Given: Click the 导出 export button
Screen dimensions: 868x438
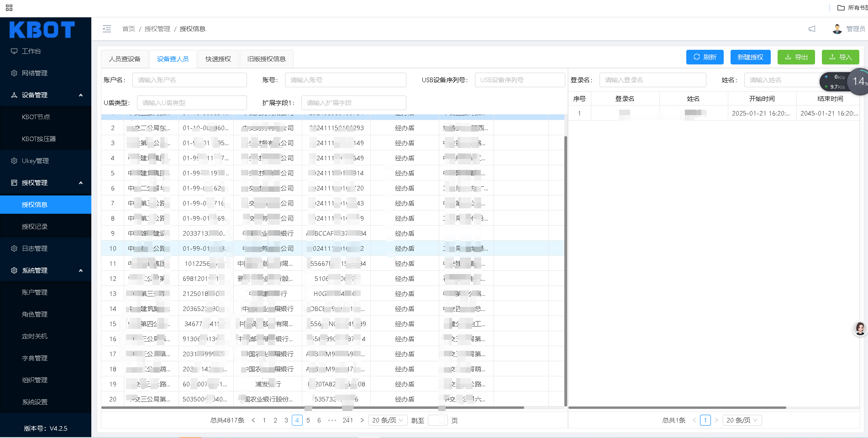Looking at the screenshot, I should pyautogui.click(x=796, y=57).
